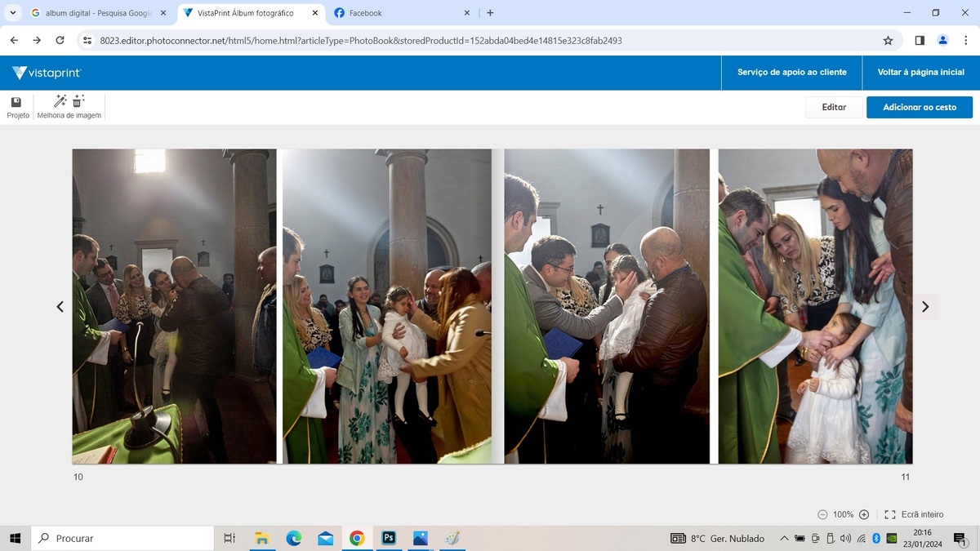Expand the Chrome tab search dropdown
980x551 pixels.
click(x=12, y=13)
